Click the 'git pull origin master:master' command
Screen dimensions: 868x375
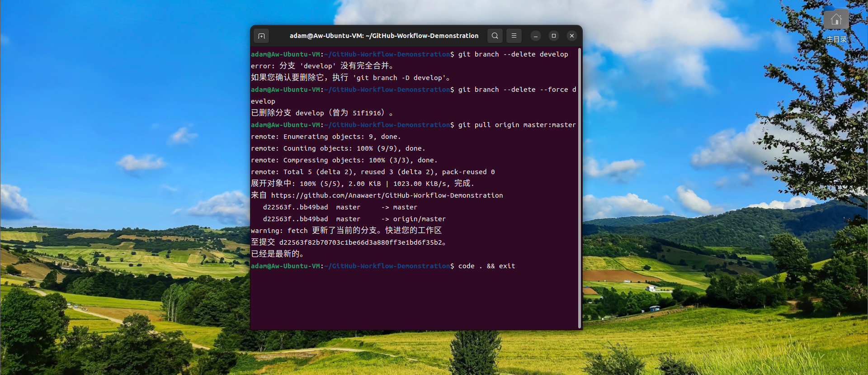click(517, 125)
